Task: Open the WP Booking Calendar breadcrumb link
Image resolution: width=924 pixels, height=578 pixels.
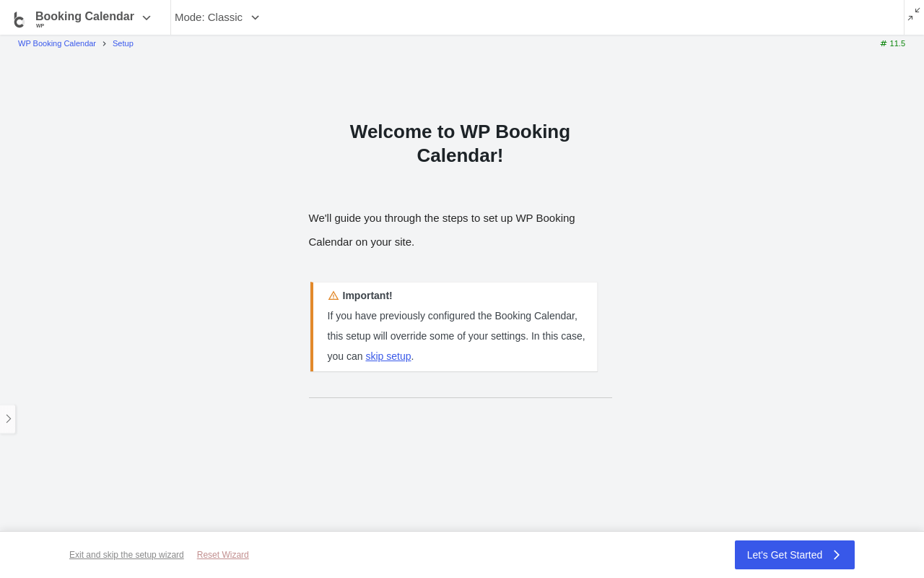Action: coord(57,43)
